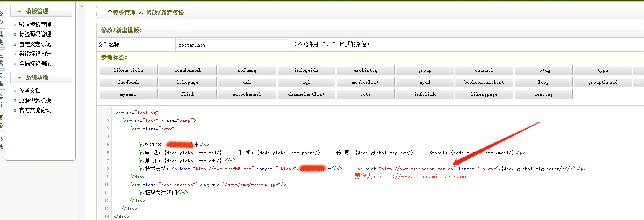
Task: Open 标签源码管理 menu item
Action: [35, 35]
